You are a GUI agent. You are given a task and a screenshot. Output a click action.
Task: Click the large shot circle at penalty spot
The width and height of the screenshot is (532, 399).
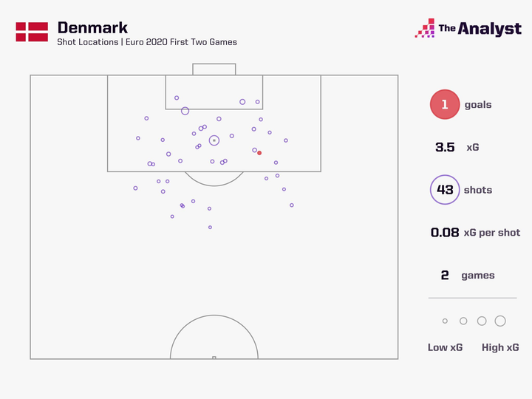pyautogui.click(x=214, y=140)
